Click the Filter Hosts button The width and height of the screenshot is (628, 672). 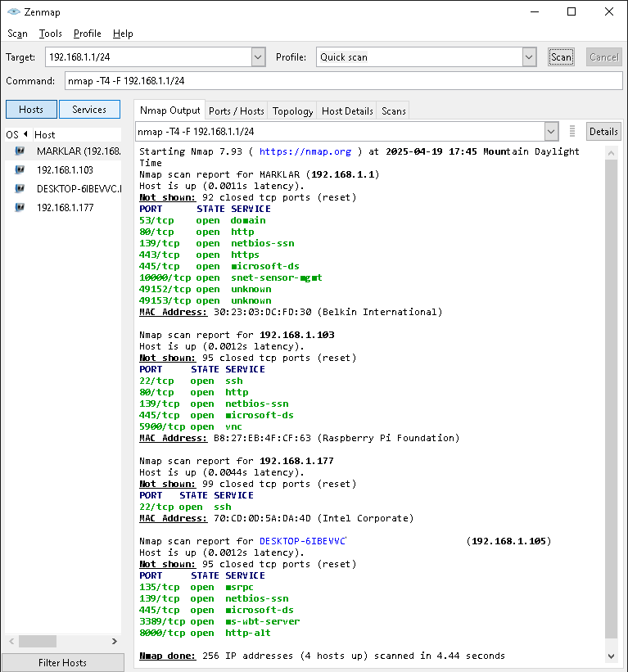[x=62, y=662]
